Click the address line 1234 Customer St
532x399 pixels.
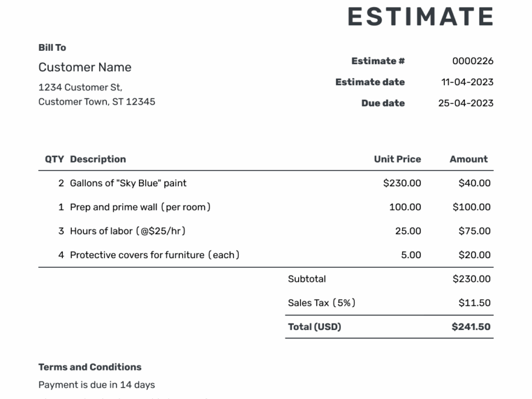(80, 87)
